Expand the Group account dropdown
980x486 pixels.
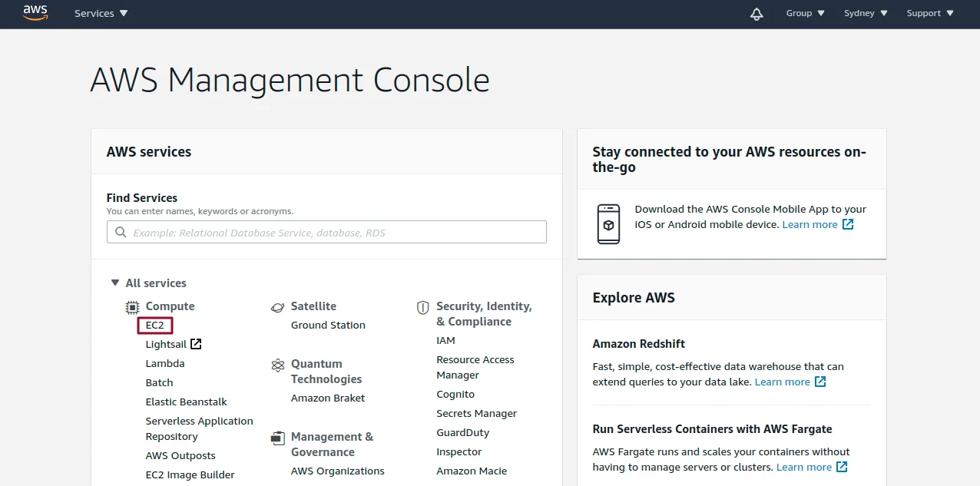coord(805,14)
